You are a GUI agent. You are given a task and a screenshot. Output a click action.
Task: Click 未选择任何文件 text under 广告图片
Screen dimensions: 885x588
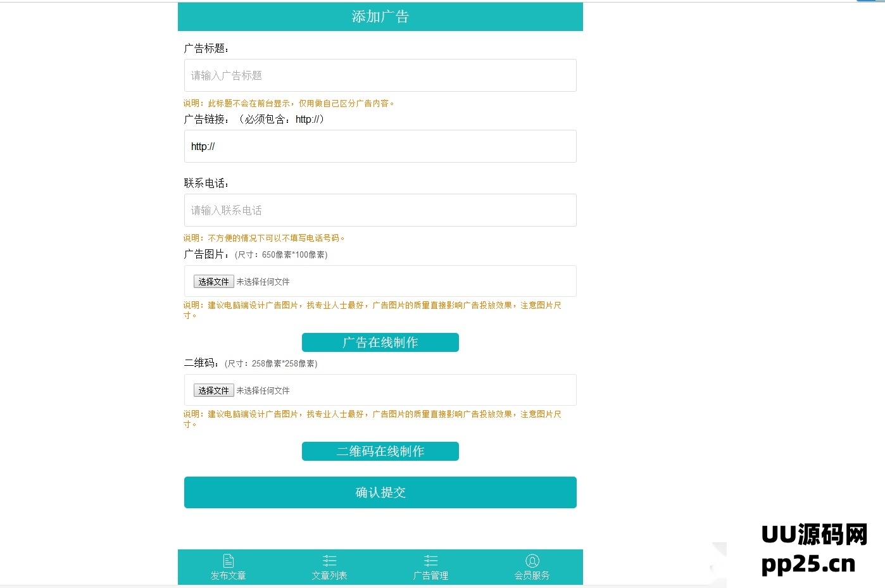click(263, 282)
